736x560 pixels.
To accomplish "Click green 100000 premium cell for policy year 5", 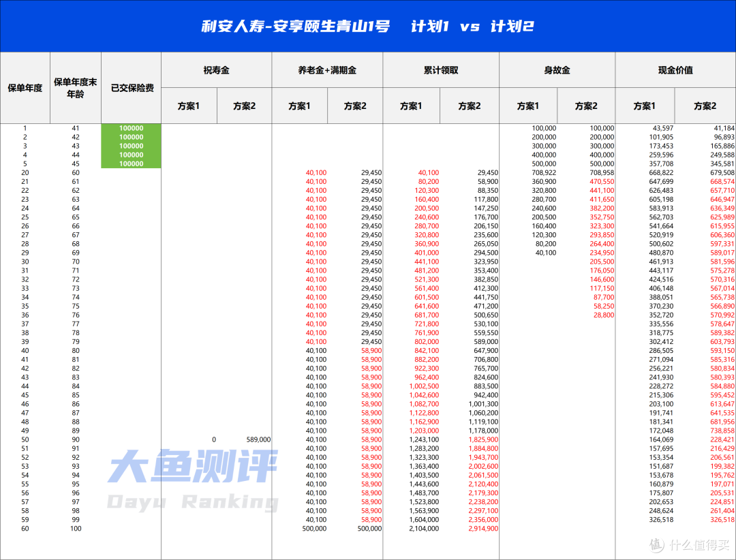I will point(131,164).
